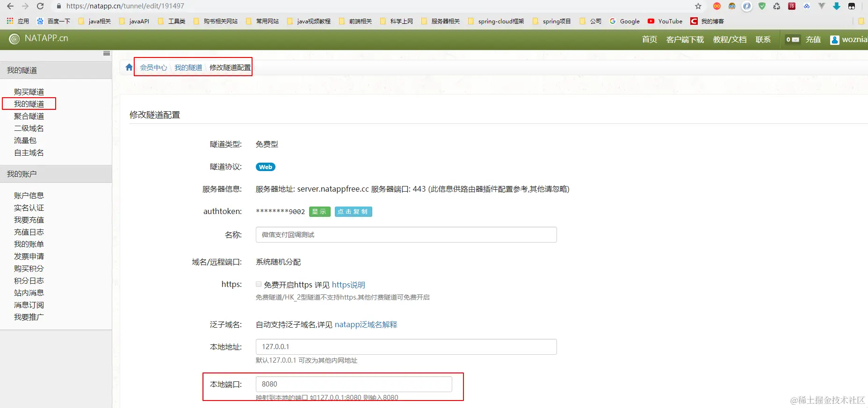Open the orange infinity extension icon
The image size is (868, 408).
(717, 6)
